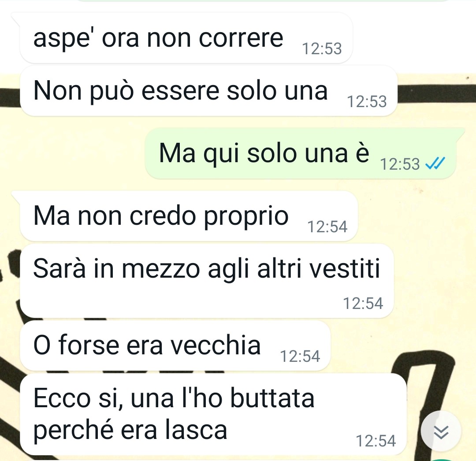Tap the word "proprio" in the received message

246,217
